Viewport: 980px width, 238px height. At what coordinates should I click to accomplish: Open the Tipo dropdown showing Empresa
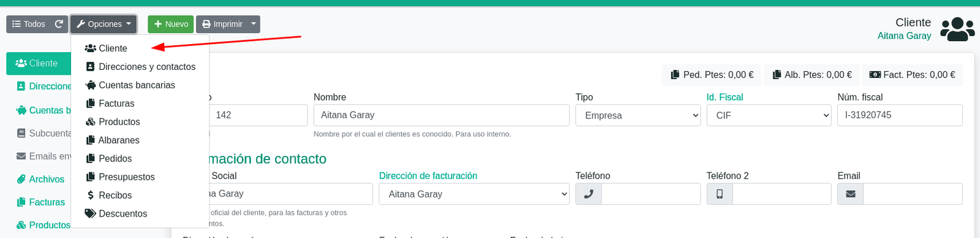[x=638, y=115]
